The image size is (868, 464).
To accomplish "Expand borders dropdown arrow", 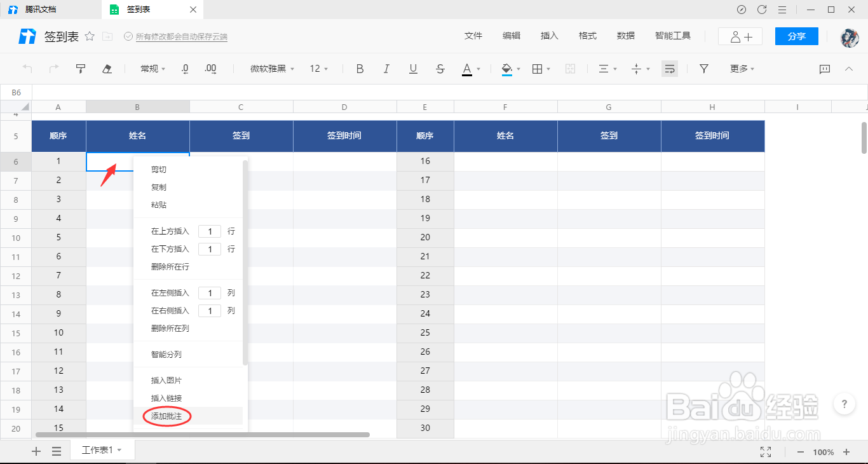I will pyautogui.click(x=548, y=69).
